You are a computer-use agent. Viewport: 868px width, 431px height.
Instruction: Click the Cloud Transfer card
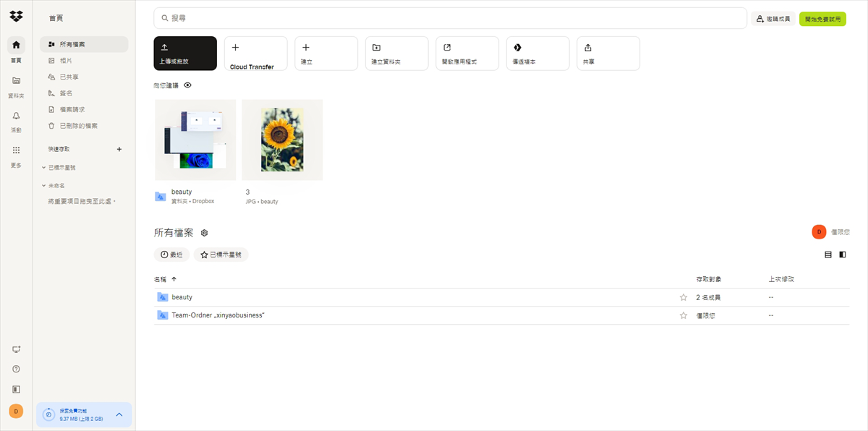(x=255, y=54)
